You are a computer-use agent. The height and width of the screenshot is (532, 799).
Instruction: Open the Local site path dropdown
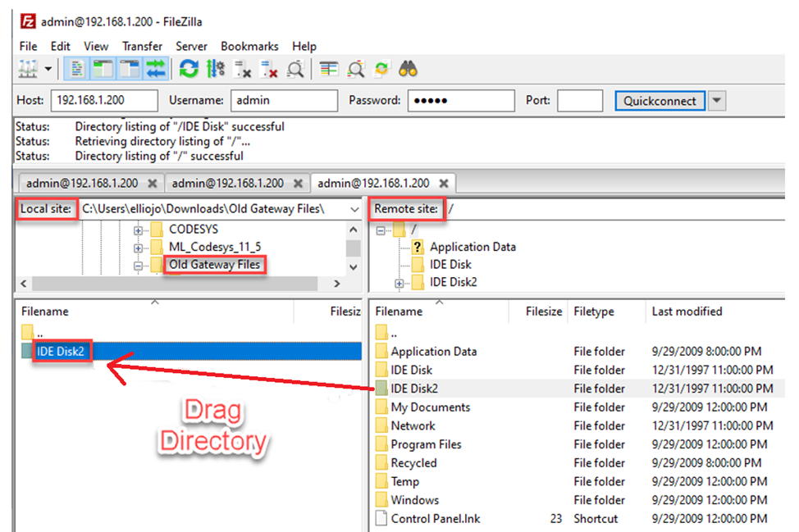tap(354, 209)
